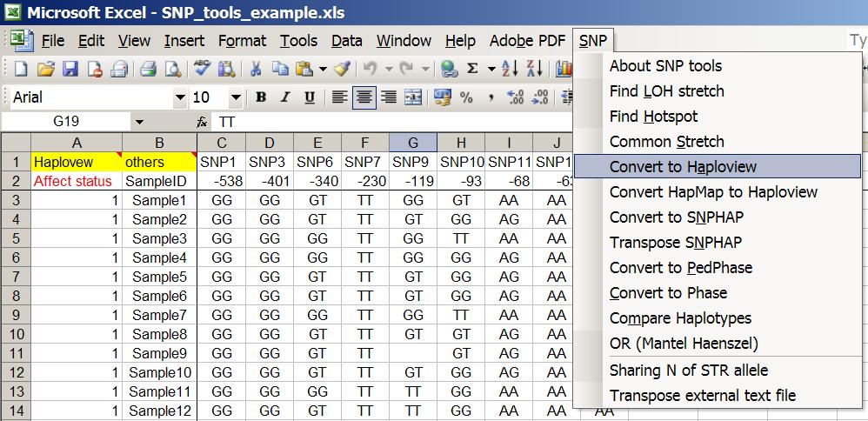Select column A header
Screen dimensions: 868x421
(x=77, y=143)
